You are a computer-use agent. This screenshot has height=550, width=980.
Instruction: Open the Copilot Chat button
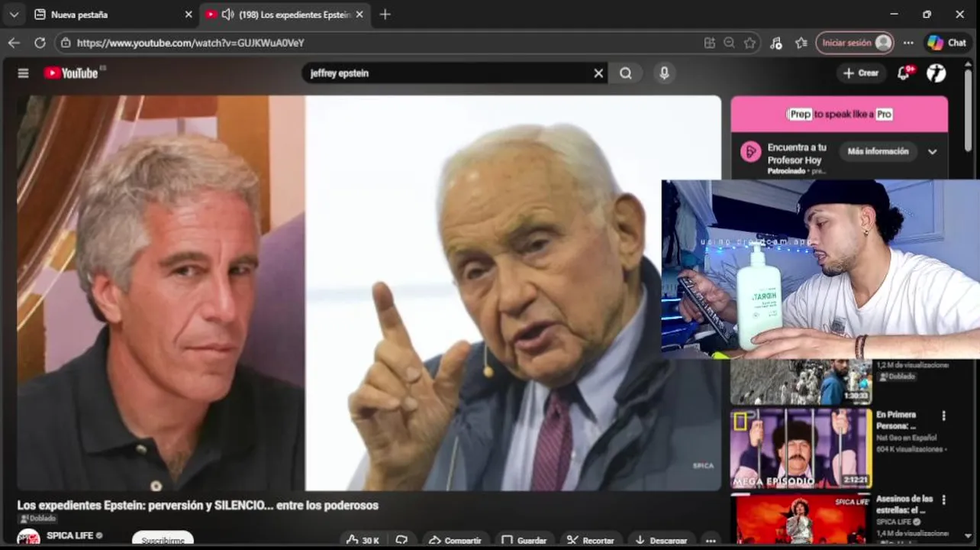[948, 43]
